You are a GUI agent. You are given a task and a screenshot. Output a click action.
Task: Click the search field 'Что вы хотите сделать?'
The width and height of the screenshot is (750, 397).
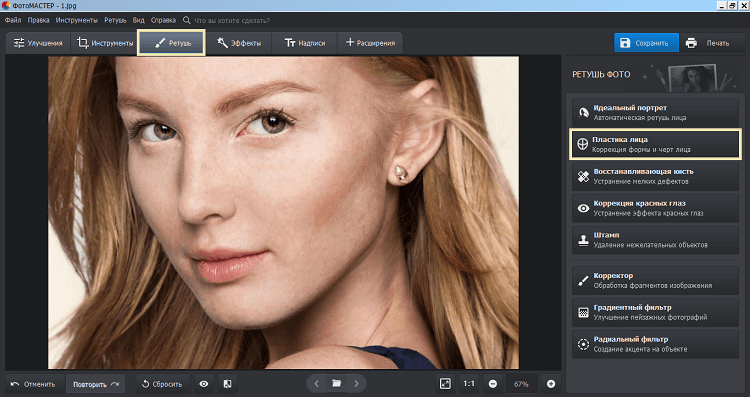coord(232,20)
